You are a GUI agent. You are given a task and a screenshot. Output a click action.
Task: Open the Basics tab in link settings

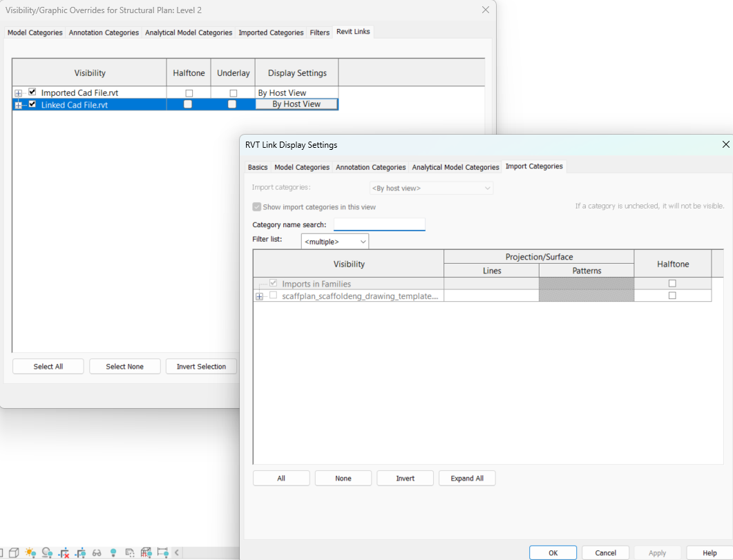click(257, 166)
